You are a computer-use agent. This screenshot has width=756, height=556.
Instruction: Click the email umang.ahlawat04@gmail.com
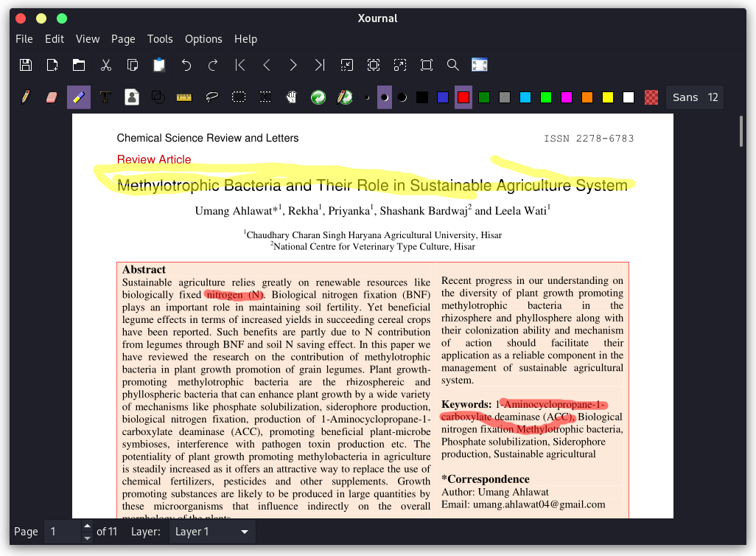click(x=539, y=504)
